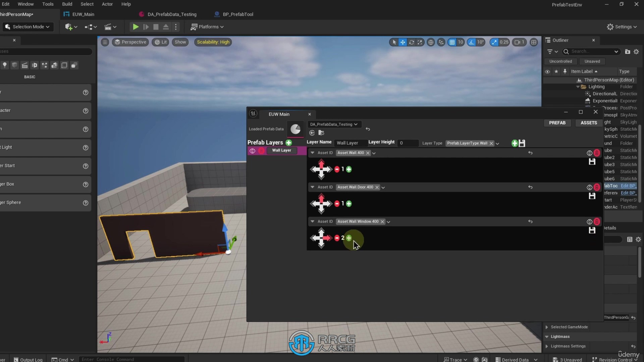Select the Lights category in Place Actors
644x362 pixels.
(x=5, y=65)
